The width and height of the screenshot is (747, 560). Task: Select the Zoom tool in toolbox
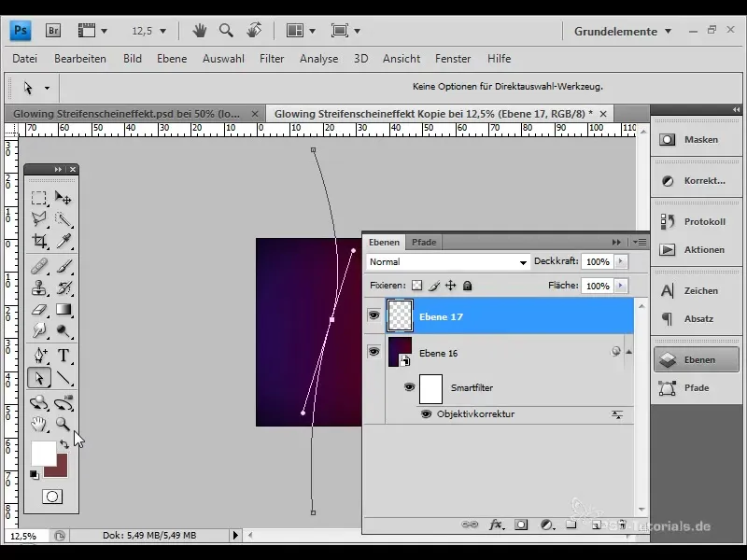[63, 424]
